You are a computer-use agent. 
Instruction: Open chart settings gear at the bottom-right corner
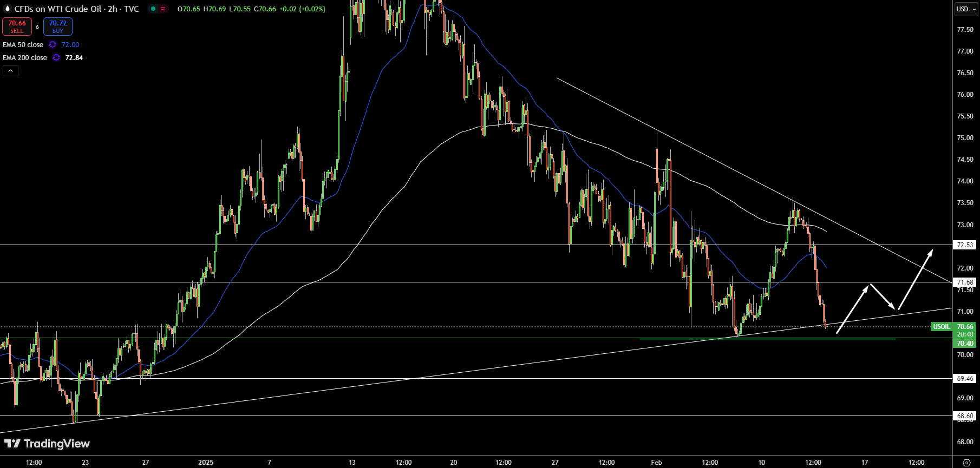coord(966,463)
